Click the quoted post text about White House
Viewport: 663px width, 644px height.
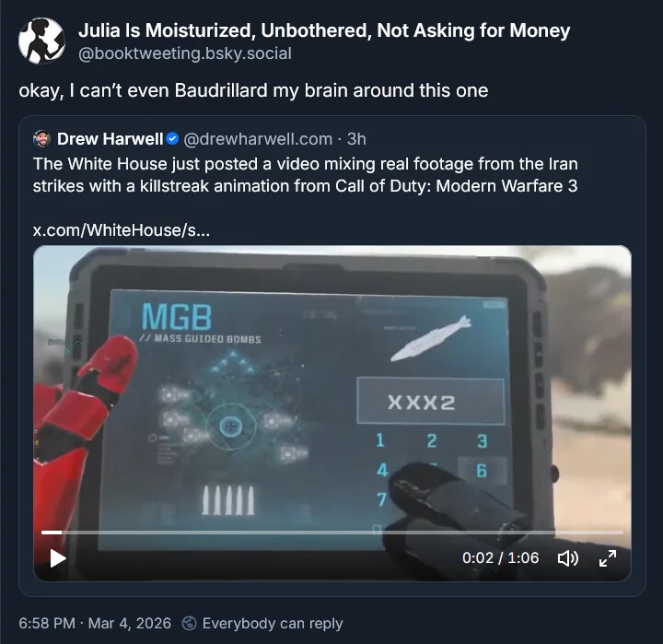305,175
